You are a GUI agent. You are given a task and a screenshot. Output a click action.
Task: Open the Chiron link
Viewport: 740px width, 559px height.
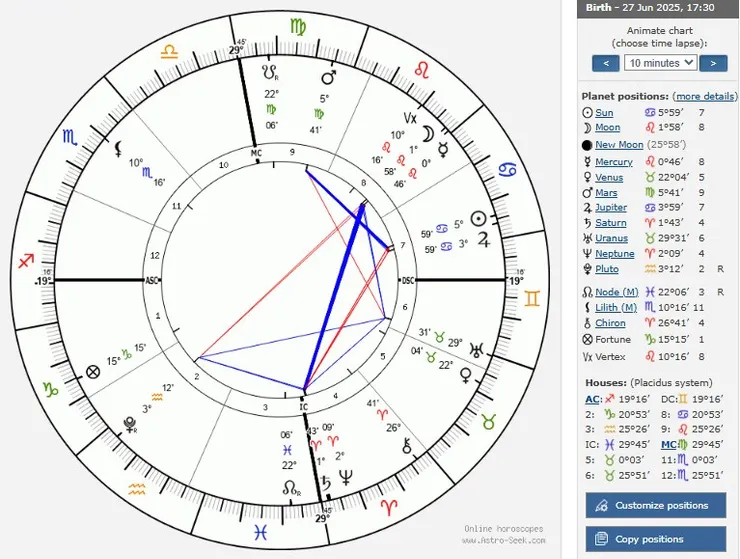[610, 323]
